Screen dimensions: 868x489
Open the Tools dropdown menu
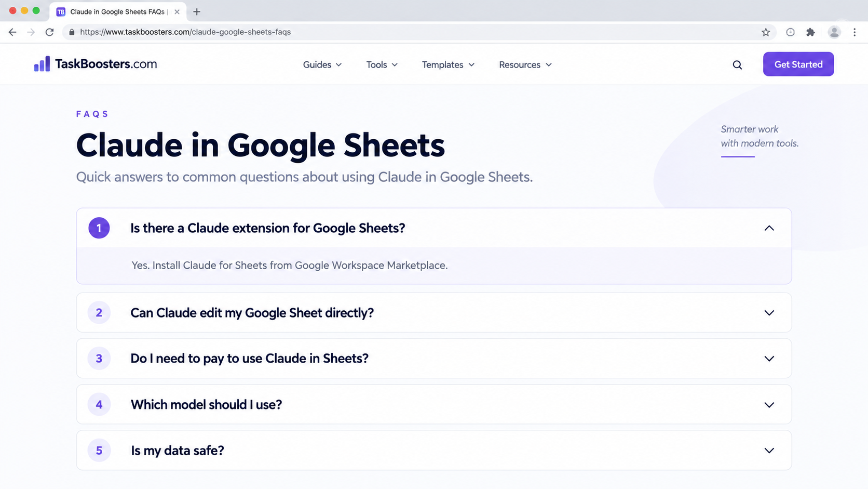tap(382, 65)
